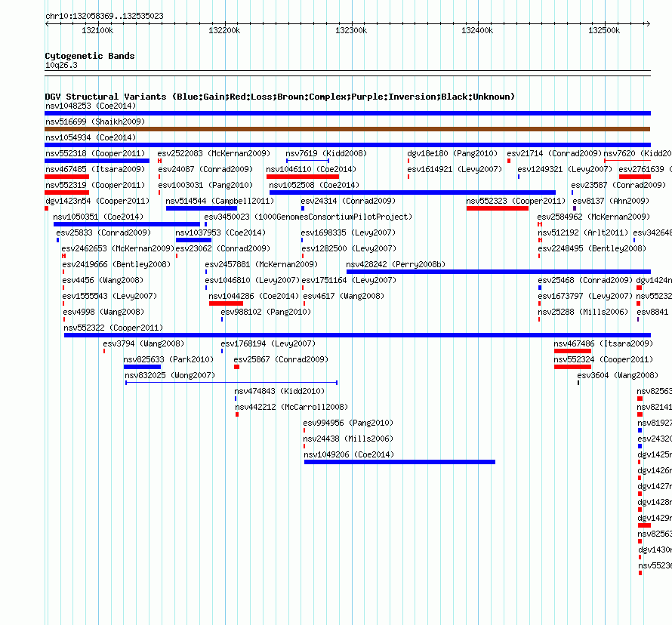Select the nsv24438 (Mills2006) label
Viewport: 672px width, 625px height.
pos(348,439)
